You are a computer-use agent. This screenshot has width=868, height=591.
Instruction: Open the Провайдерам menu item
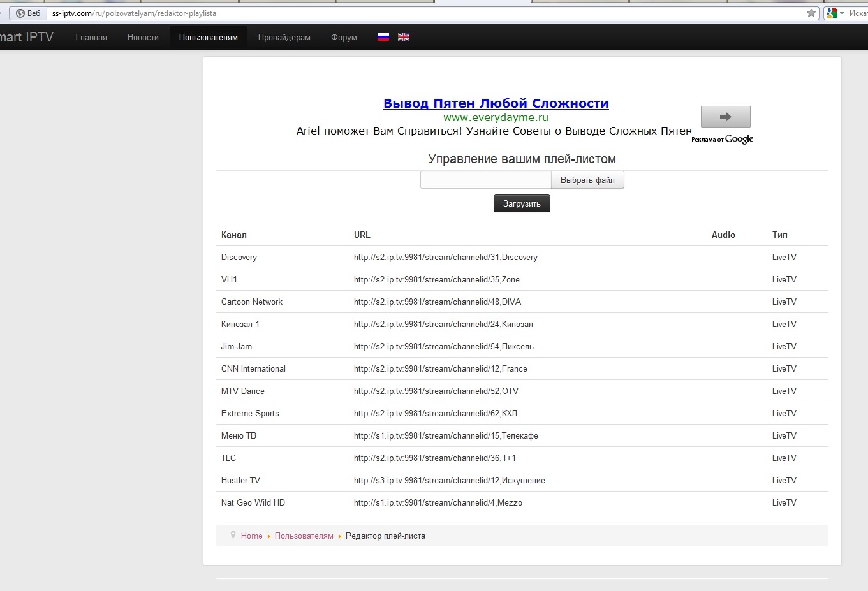pos(284,38)
